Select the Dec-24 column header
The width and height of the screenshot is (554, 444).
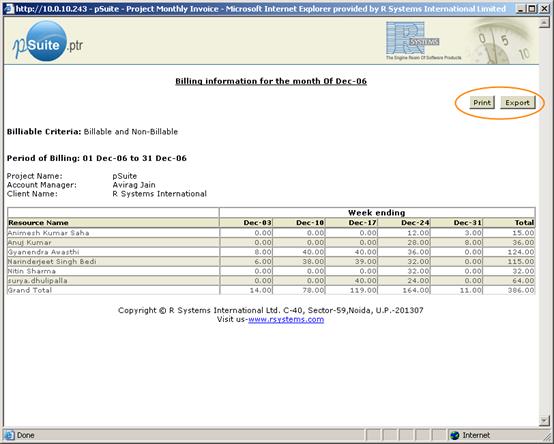tap(404, 223)
